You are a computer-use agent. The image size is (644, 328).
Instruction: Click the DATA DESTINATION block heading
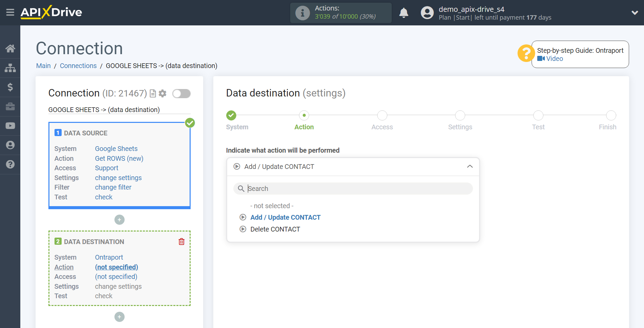94,242
